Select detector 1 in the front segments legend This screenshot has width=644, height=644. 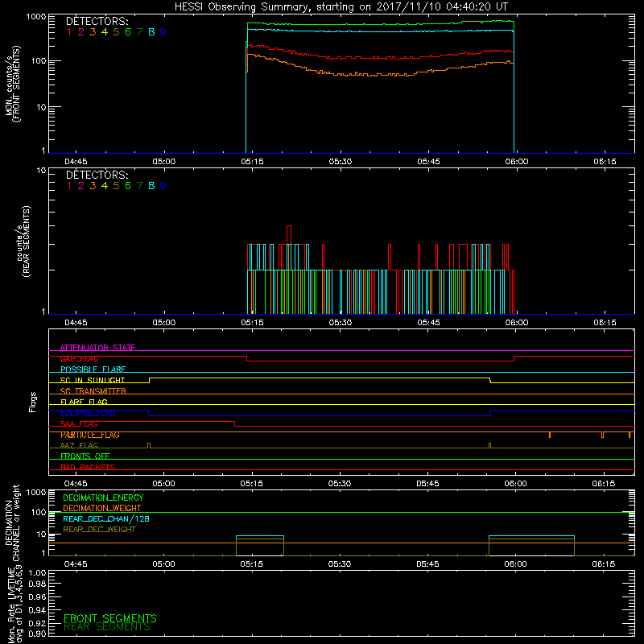pyautogui.click(x=69, y=32)
